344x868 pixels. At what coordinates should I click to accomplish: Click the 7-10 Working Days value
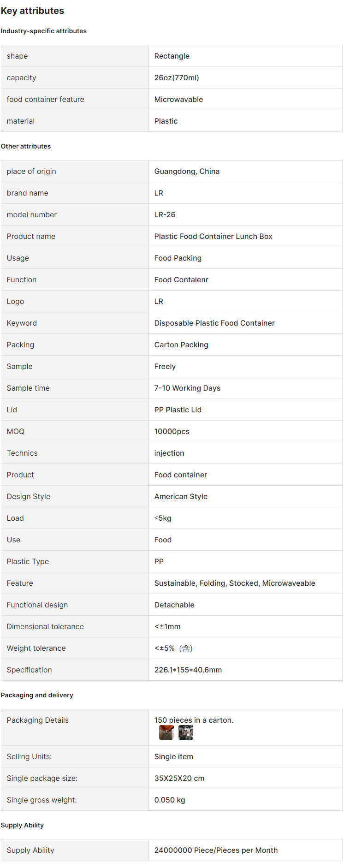click(187, 388)
